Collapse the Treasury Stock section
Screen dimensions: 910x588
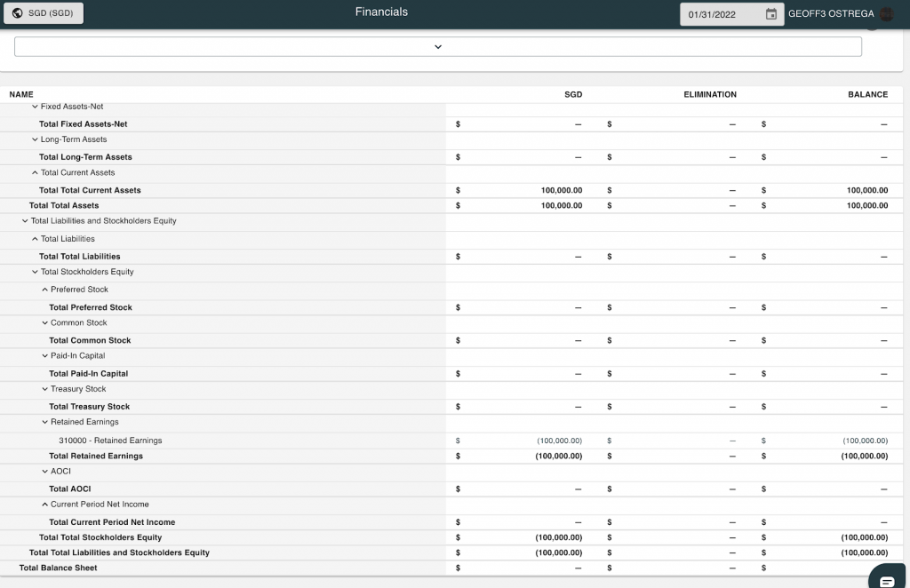[44, 389]
